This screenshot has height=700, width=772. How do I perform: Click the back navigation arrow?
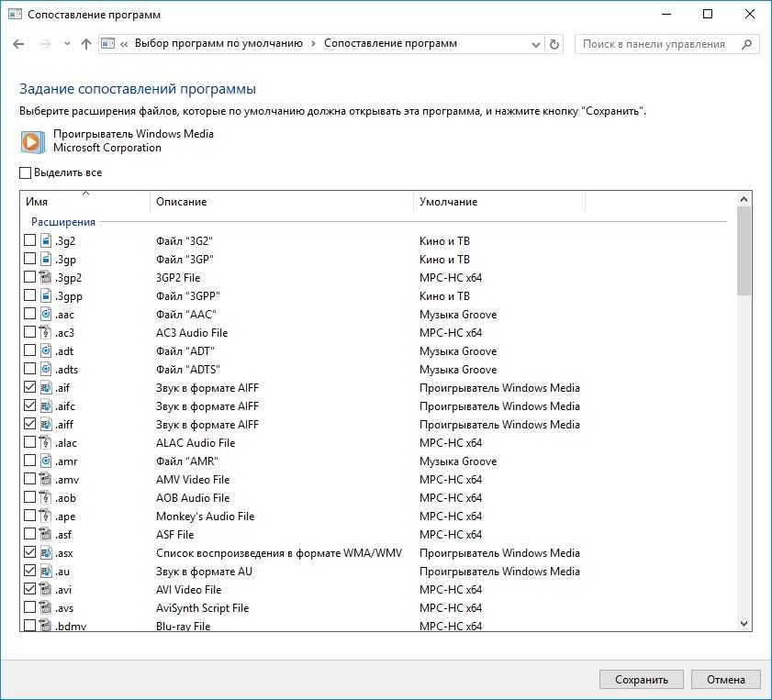(19, 44)
